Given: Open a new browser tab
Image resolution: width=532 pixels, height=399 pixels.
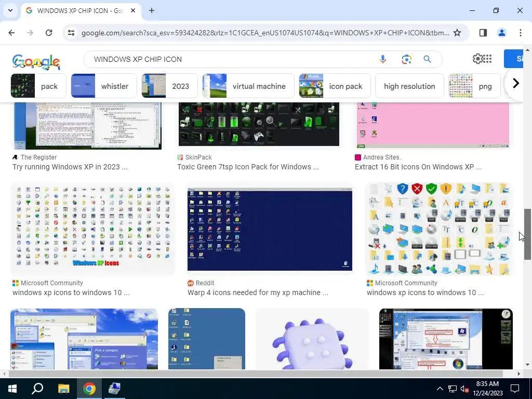Looking at the screenshot, I should click(x=152, y=10).
